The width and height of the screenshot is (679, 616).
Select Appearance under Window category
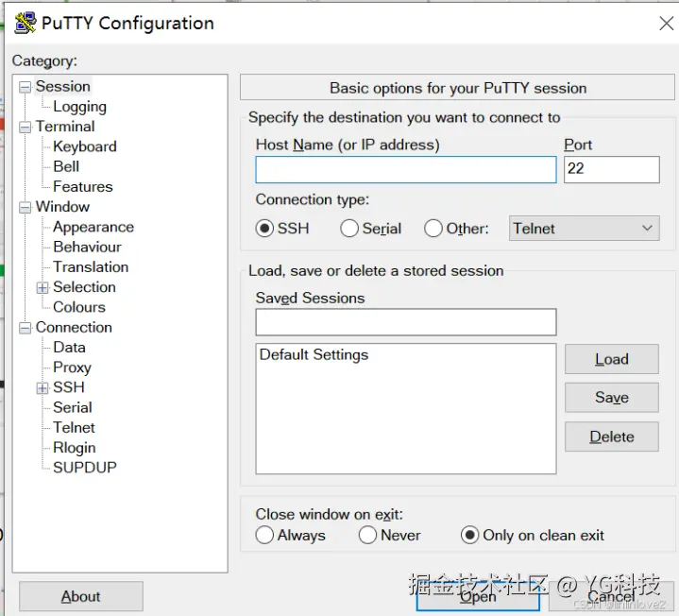pos(93,227)
